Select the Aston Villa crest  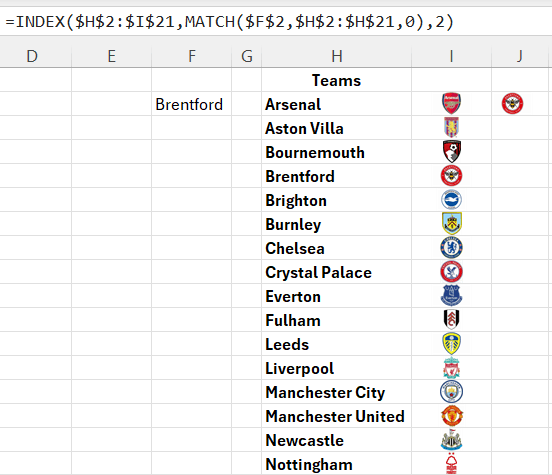click(451, 127)
